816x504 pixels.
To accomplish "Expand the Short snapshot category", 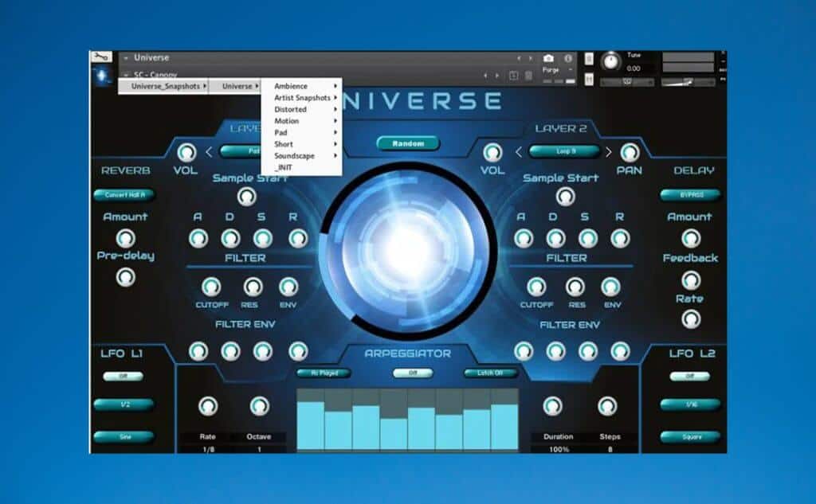I will click(302, 144).
